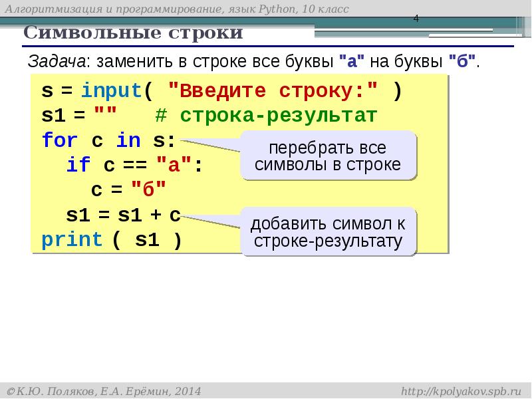This screenshot has width=532, height=399.
Task: Click the "перебрать все символы в строке" callout
Action: [x=328, y=156]
